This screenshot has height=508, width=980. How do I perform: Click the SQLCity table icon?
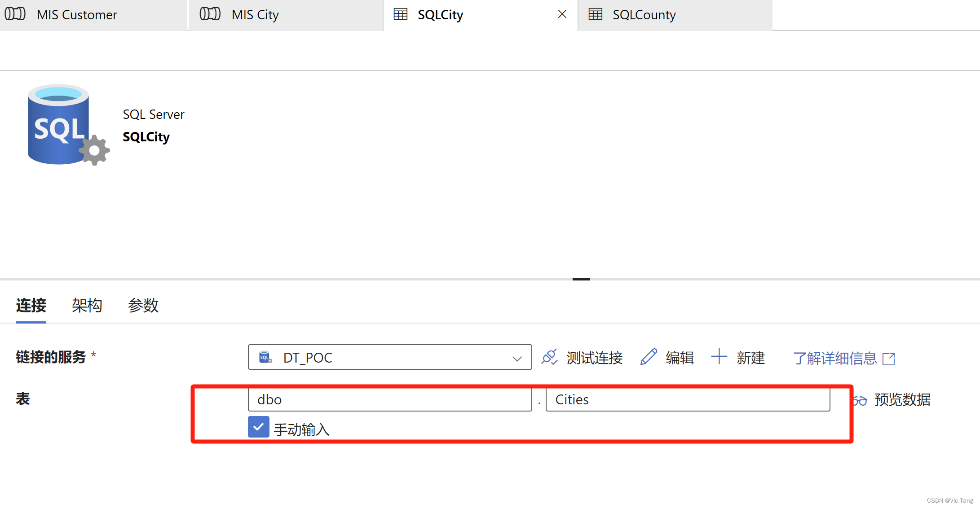point(398,14)
